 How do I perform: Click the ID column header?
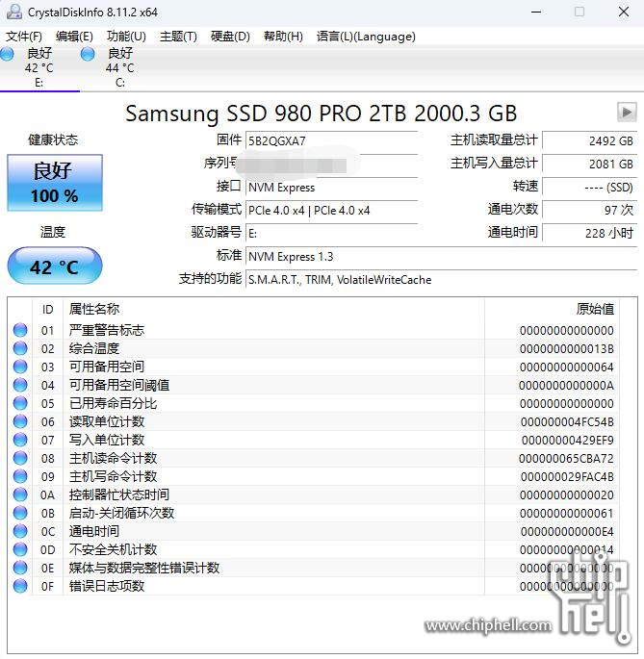point(47,310)
